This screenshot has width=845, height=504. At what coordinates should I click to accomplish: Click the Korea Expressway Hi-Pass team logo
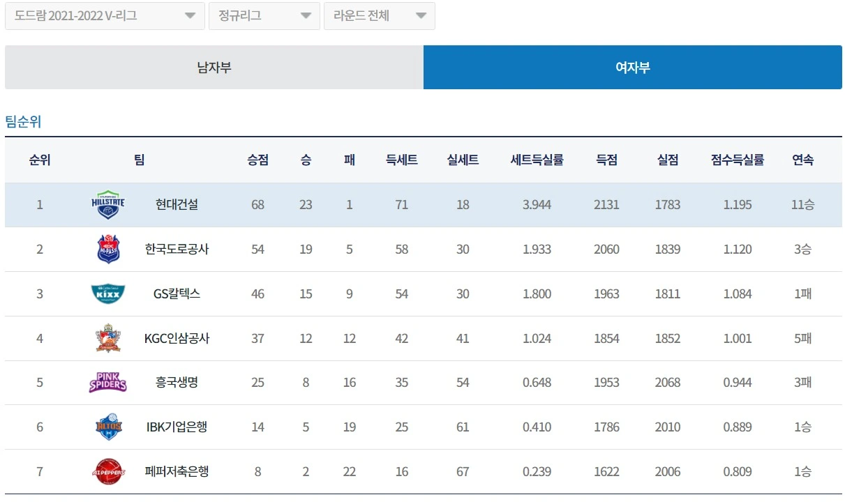tap(109, 250)
